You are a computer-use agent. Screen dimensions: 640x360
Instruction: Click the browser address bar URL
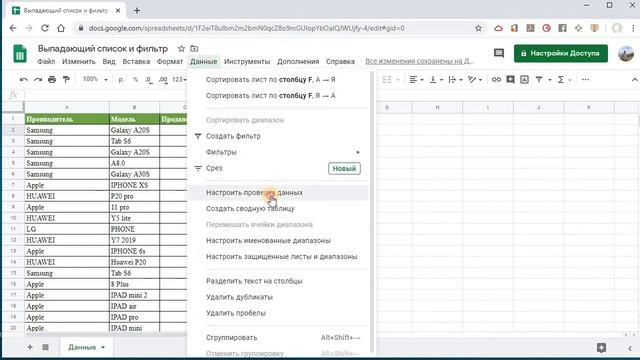247,28
